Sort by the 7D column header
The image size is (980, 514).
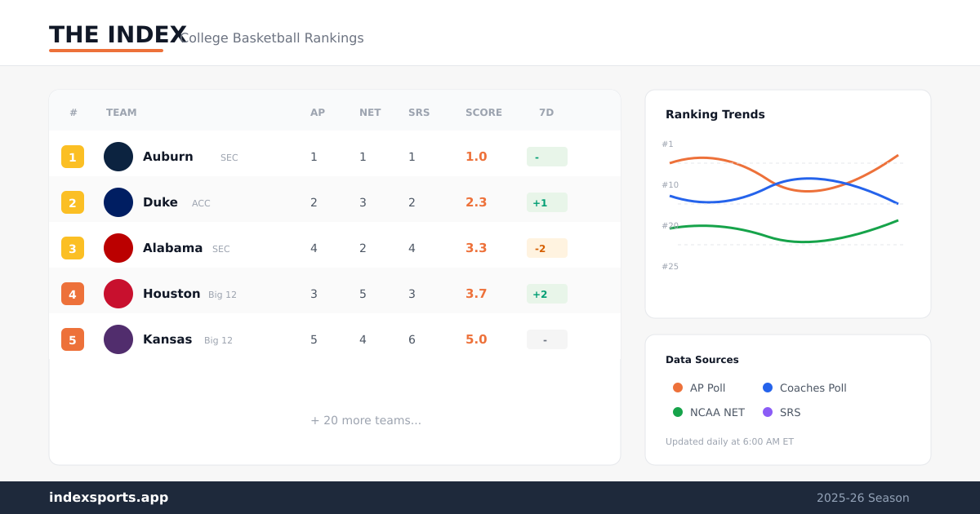546,113
